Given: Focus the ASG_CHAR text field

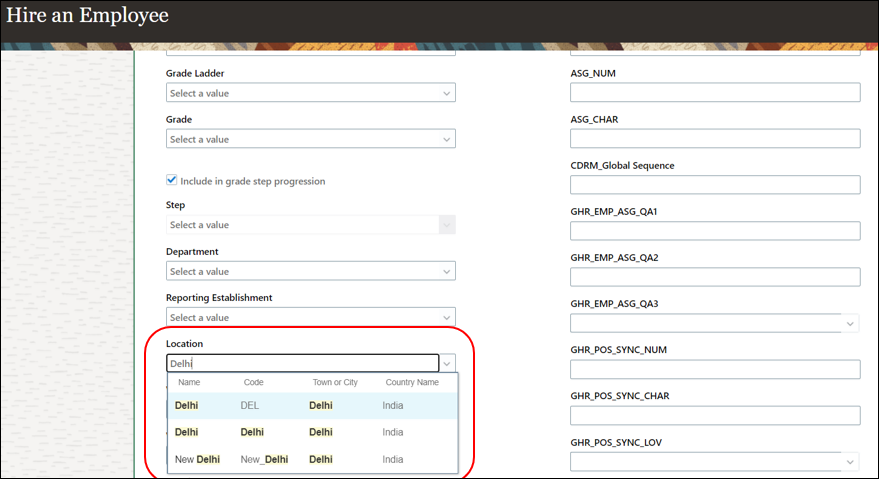Looking at the screenshot, I should [x=715, y=138].
